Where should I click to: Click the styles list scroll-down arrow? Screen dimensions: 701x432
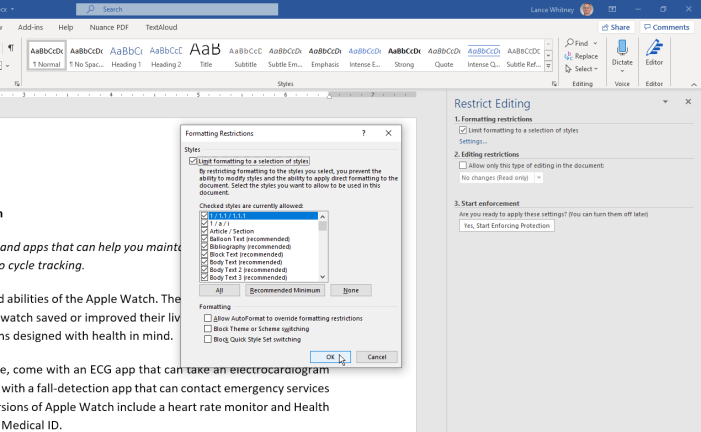[x=323, y=277]
